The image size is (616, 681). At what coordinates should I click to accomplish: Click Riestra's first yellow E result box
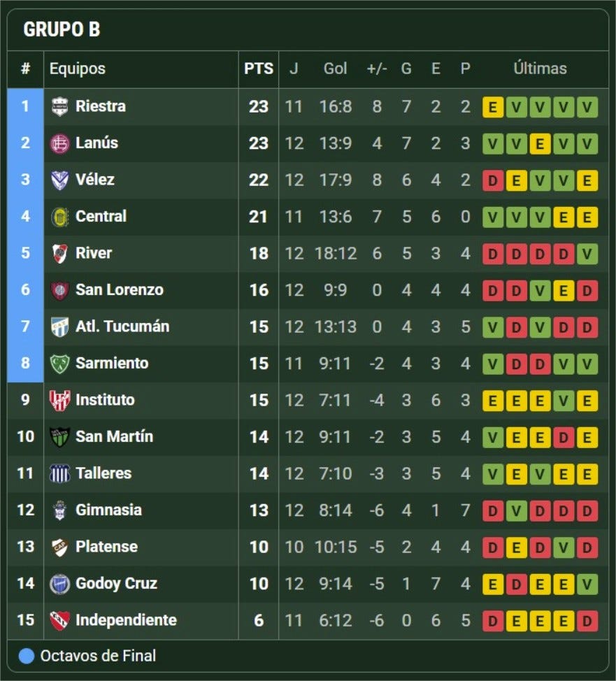click(x=493, y=107)
